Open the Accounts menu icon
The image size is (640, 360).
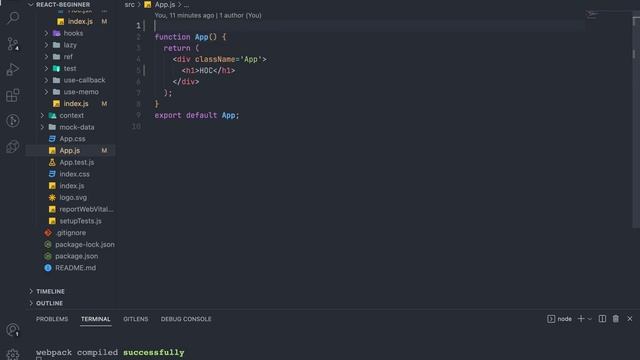click(13, 329)
